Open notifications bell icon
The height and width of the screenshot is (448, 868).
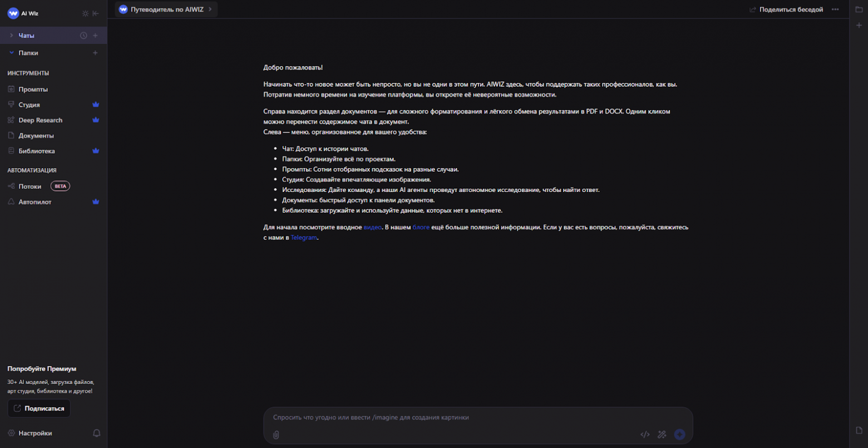pyautogui.click(x=97, y=433)
